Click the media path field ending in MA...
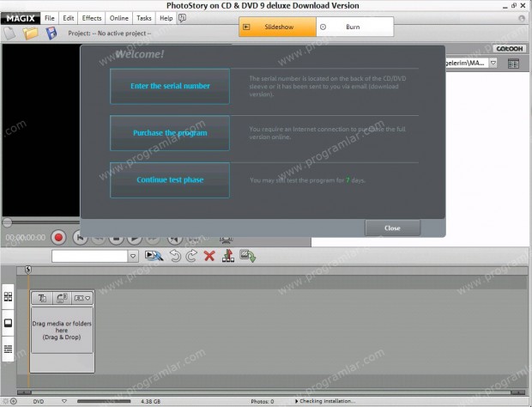This screenshot has width=532, height=407. [467, 63]
